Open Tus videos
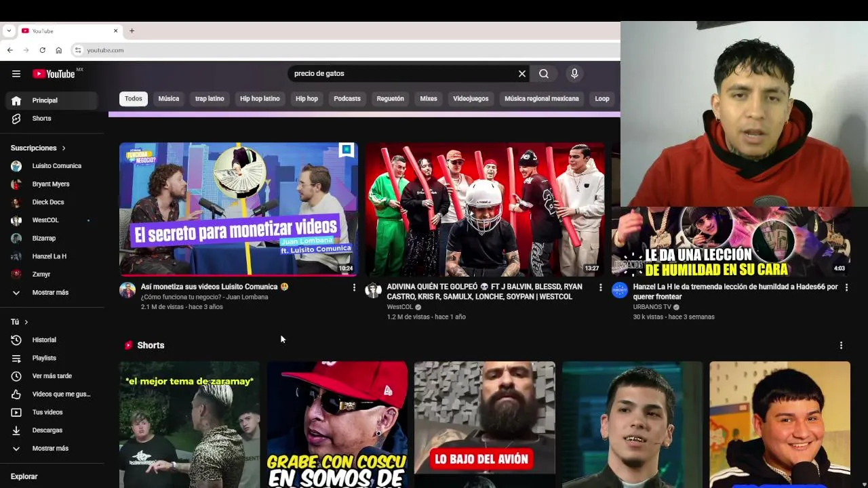 [x=52, y=412]
